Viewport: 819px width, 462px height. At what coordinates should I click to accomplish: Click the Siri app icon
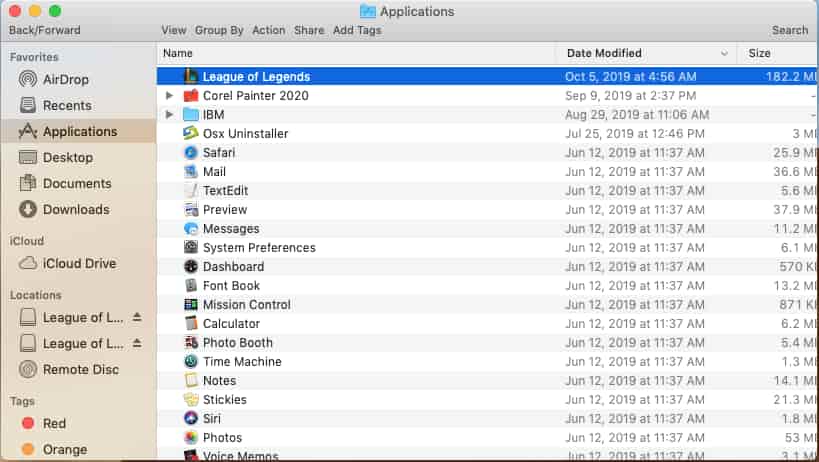[191, 418]
